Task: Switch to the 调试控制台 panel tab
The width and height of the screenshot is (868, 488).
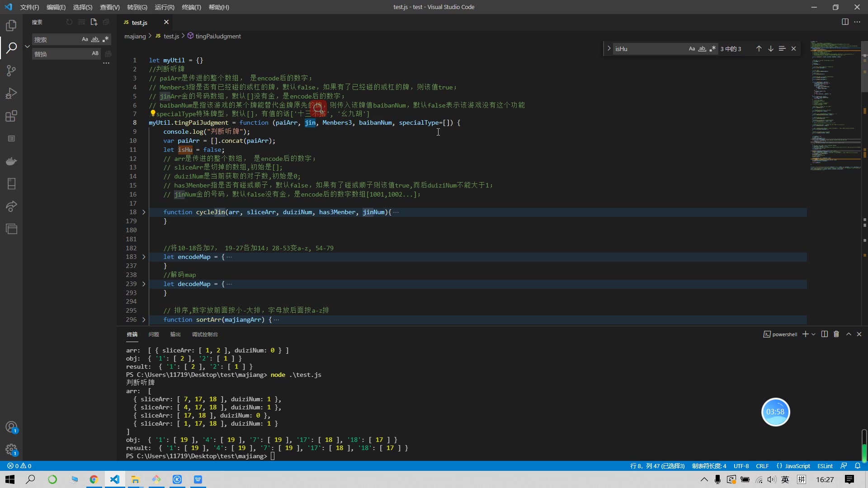Action: (205, 334)
